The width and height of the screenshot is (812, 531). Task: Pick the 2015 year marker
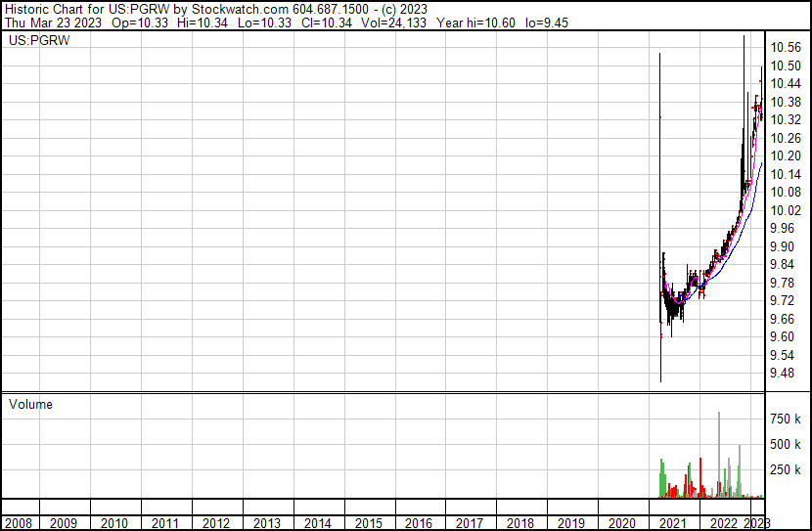tap(368, 522)
